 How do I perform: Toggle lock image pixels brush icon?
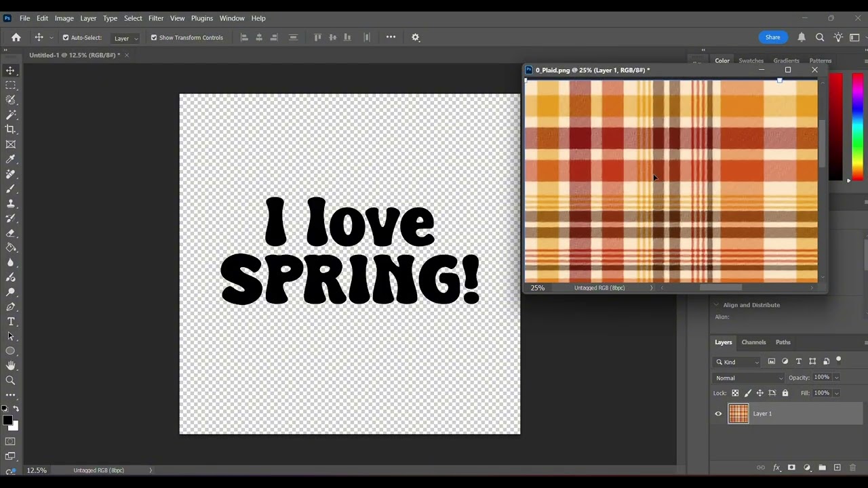[748, 393]
